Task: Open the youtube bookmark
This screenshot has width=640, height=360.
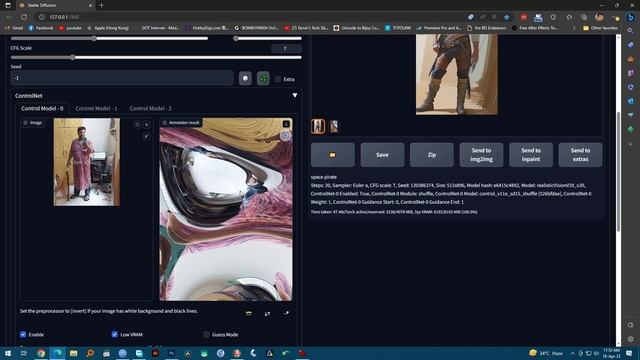Action: [70, 28]
